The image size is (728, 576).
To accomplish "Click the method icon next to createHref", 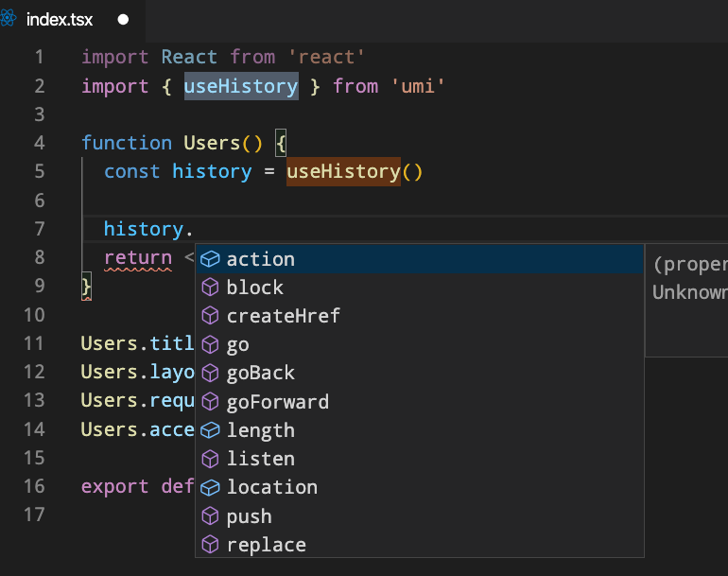I will click(x=210, y=316).
